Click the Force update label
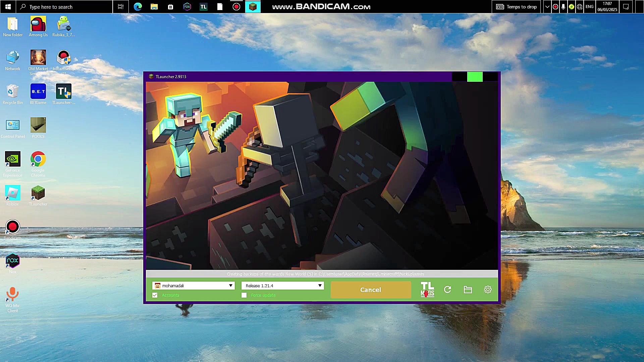The height and width of the screenshot is (362, 644). click(x=263, y=295)
